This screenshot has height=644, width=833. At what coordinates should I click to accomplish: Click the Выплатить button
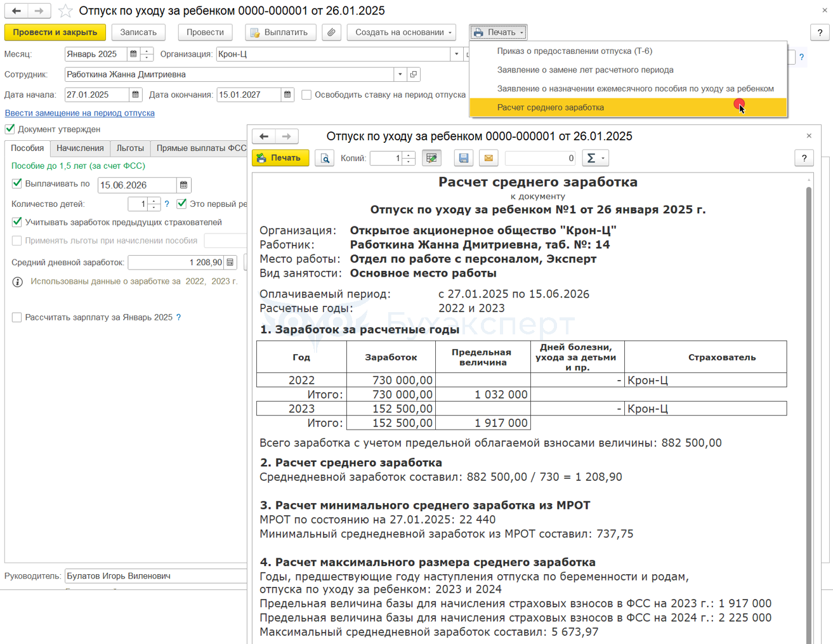coord(280,32)
